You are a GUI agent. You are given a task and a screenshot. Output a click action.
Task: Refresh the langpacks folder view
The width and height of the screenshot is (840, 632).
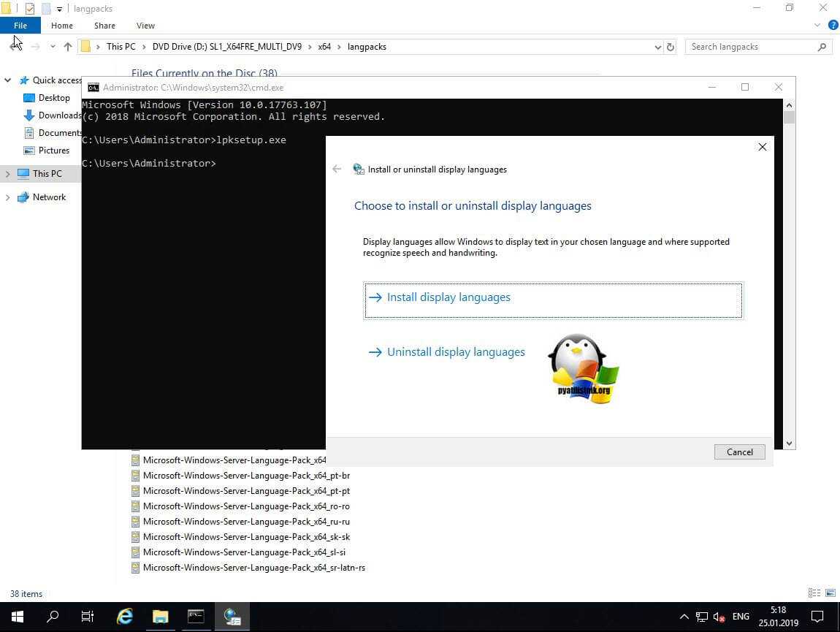pyautogui.click(x=671, y=47)
